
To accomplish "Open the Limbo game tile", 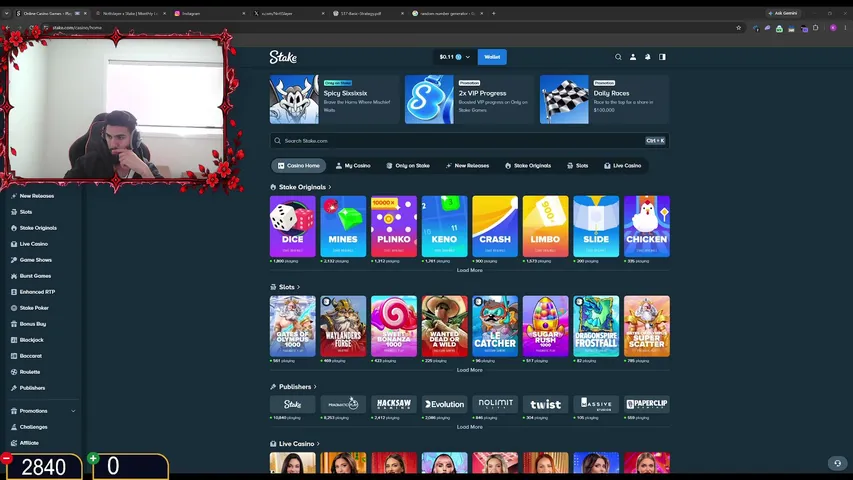I will click(546, 226).
